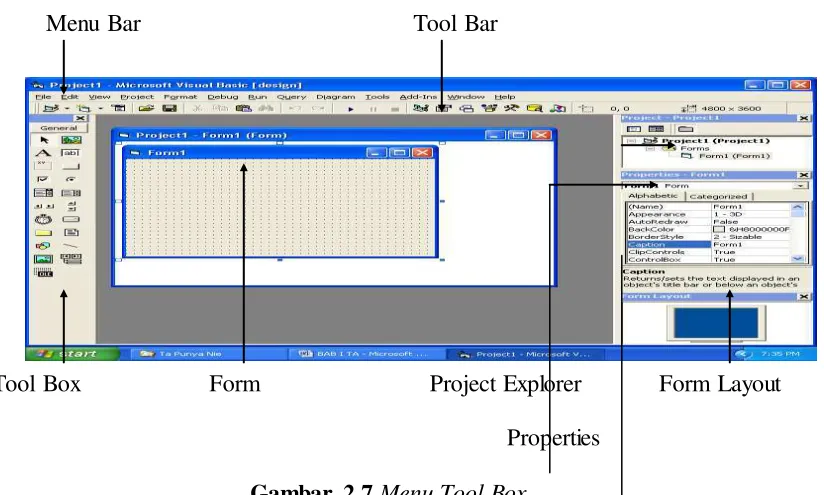Click the form preview in Form Layout
The height and width of the screenshot is (495, 824).
click(716, 323)
